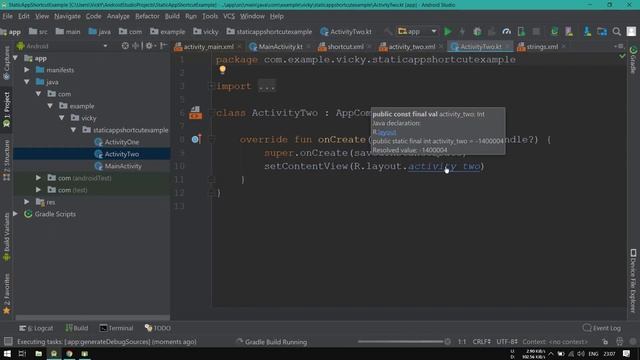Click the project panel horizontal scrollbar
This screenshot has height=360, width=640.
(92, 317)
